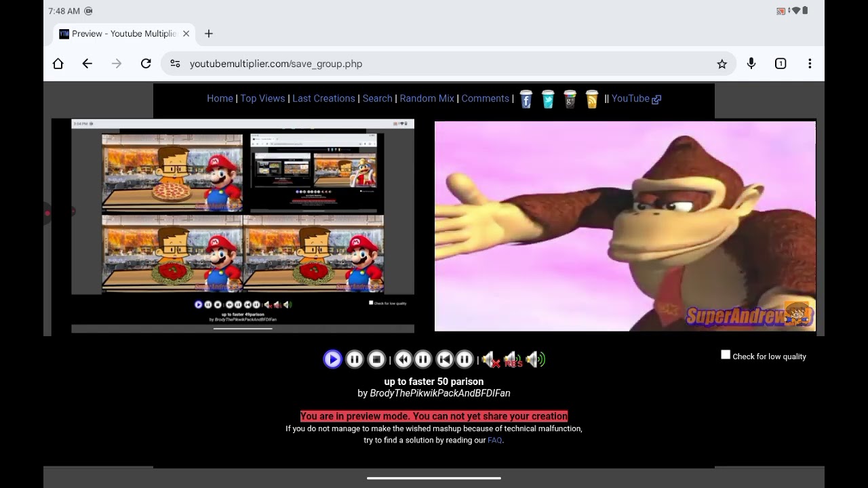
Task: Open the RSS feed cup icon
Action: point(592,99)
